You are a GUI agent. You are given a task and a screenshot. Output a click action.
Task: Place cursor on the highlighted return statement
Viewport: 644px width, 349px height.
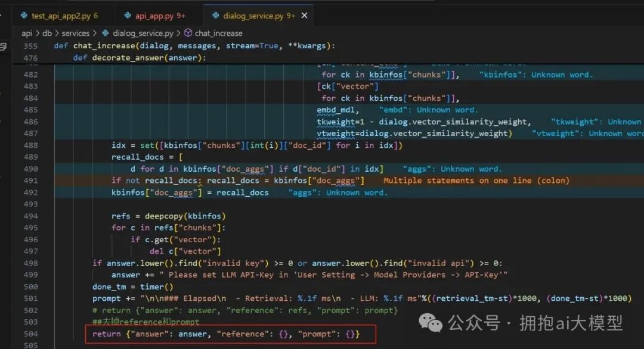pos(227,333)
